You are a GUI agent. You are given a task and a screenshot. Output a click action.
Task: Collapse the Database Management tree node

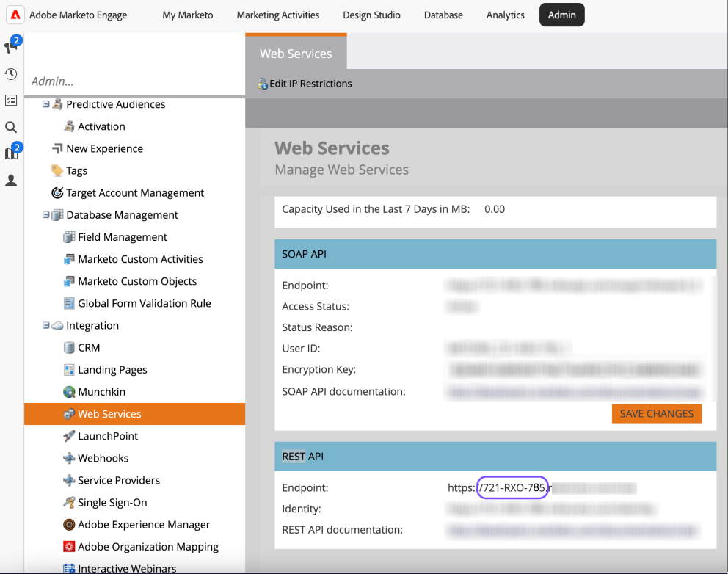pos(46,215)
